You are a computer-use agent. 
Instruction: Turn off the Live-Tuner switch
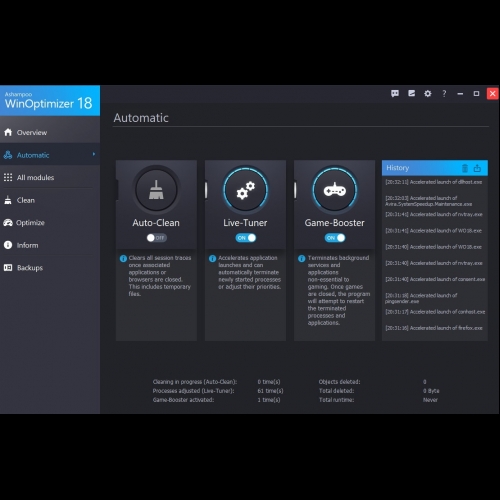(246, 238)
